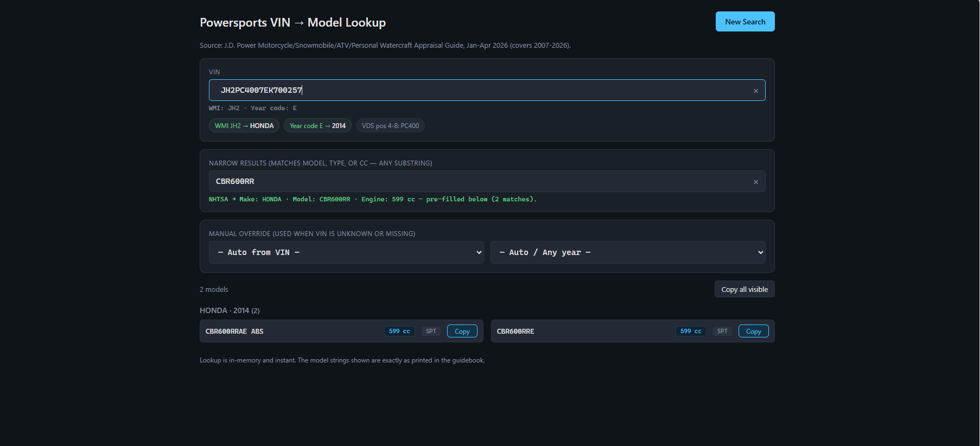Select the WMI JH2 → HONDA chip
This screenshot has height=446, width=980.
244,125
